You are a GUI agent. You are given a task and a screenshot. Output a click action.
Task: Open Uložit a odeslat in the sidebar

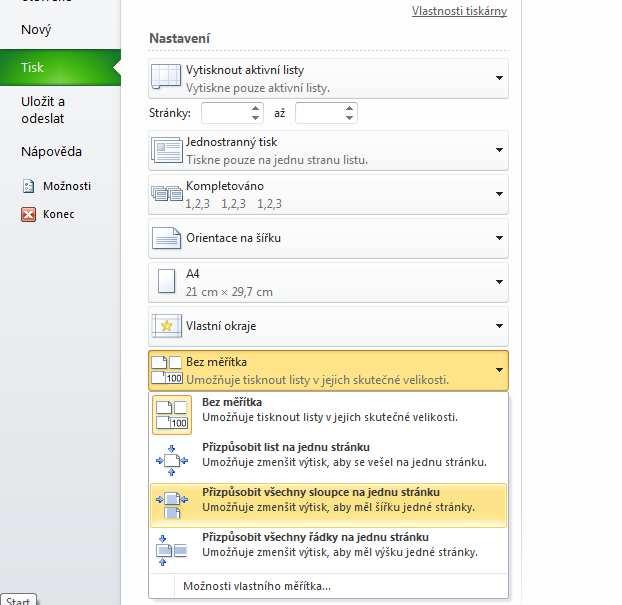click(x=43, y=110)
